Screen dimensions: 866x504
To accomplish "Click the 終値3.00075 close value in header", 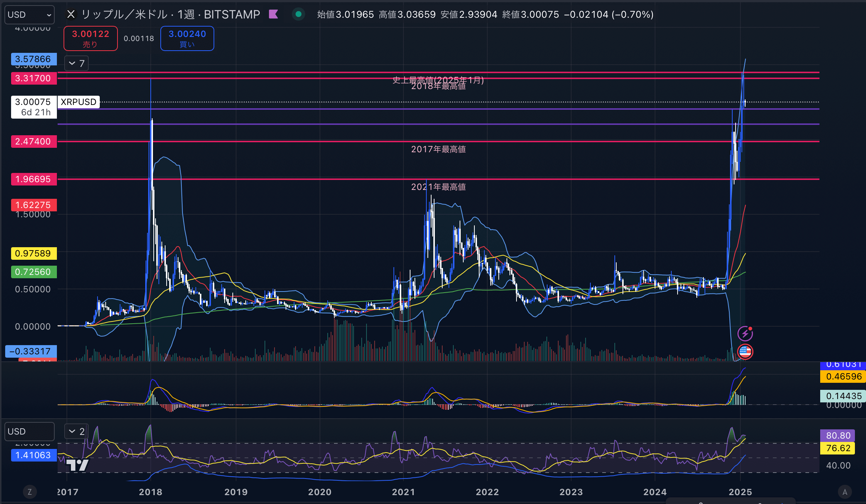I will [x=531, y=14].
